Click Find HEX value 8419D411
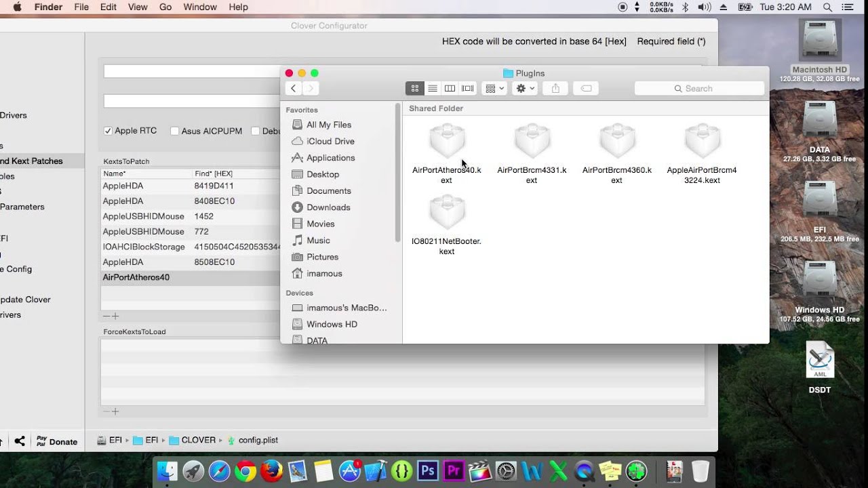The width and height of the screenshot is (868, 488). (x=214, y=186)
